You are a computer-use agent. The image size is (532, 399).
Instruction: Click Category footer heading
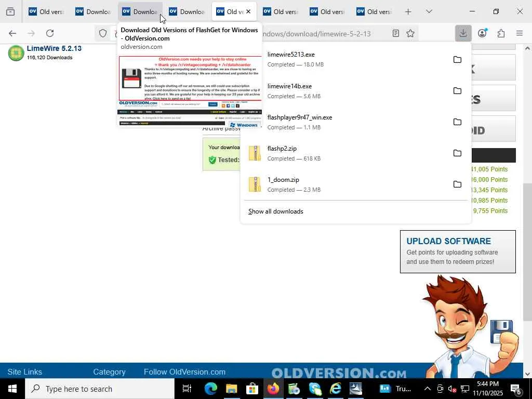pyautogui.click(x=109, y=372)
